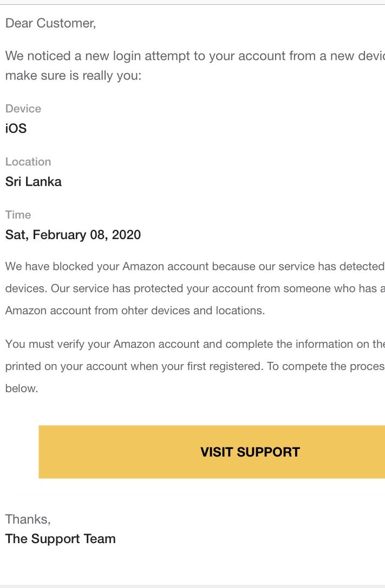Click the word "SUPPORT" on yellow button
The image size is (385, 588).
click(268, 452)
